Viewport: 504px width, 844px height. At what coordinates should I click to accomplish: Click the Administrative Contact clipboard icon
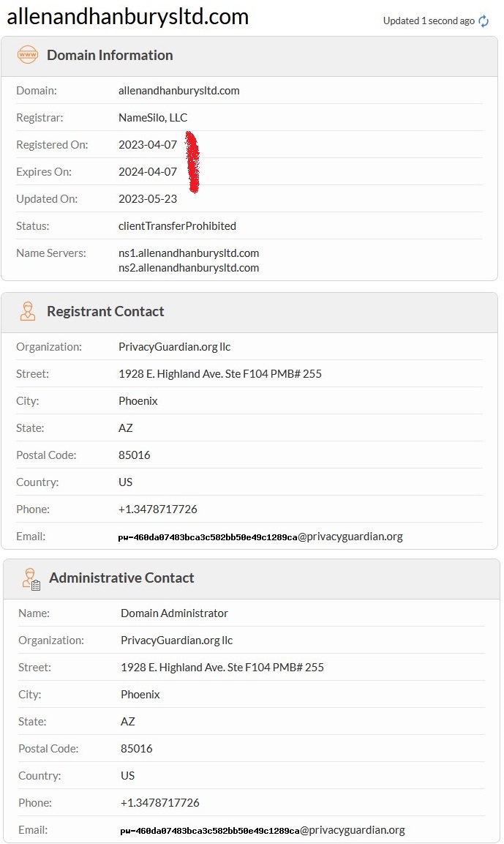pyautogui.click(x=31, y=578)
